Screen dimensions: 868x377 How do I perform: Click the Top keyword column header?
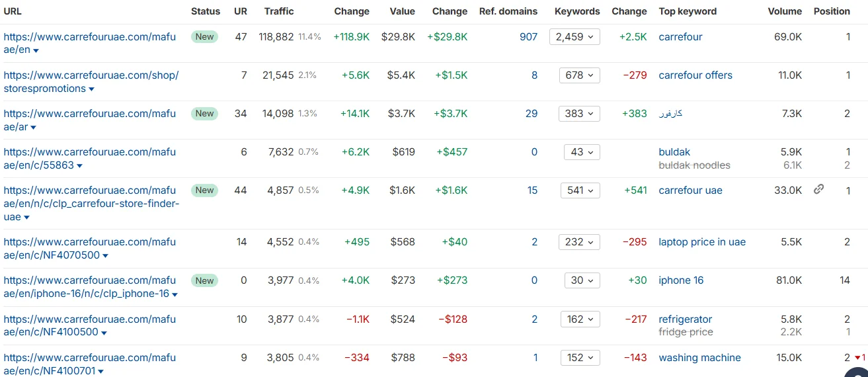click(688, 11)
